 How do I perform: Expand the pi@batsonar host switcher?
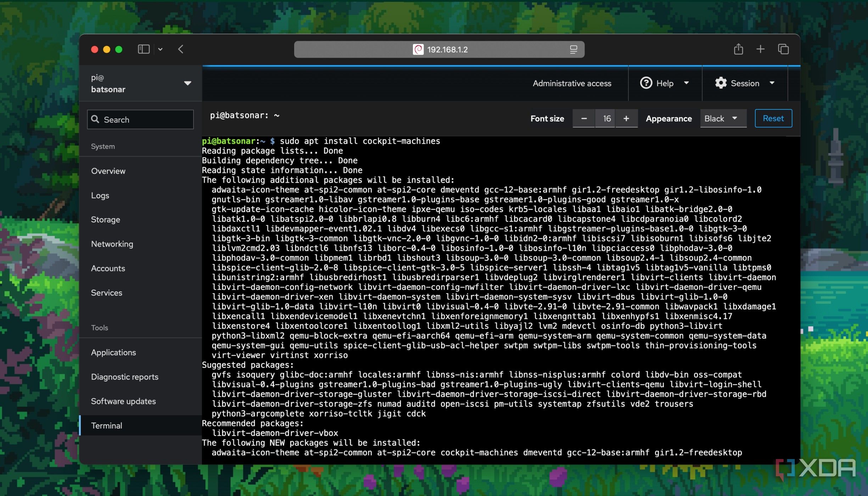pos(141,83)
